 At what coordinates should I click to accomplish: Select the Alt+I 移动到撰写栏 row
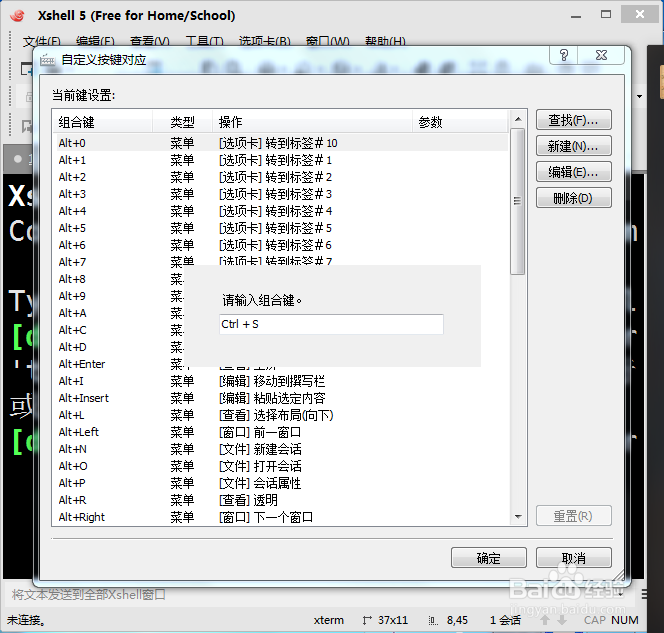point(281,381)
